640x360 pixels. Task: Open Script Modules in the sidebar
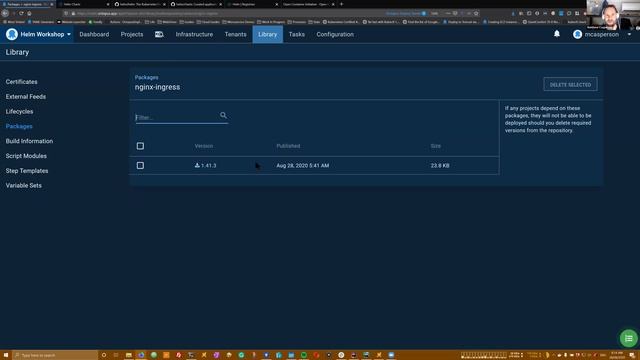(x=26, y=156)
